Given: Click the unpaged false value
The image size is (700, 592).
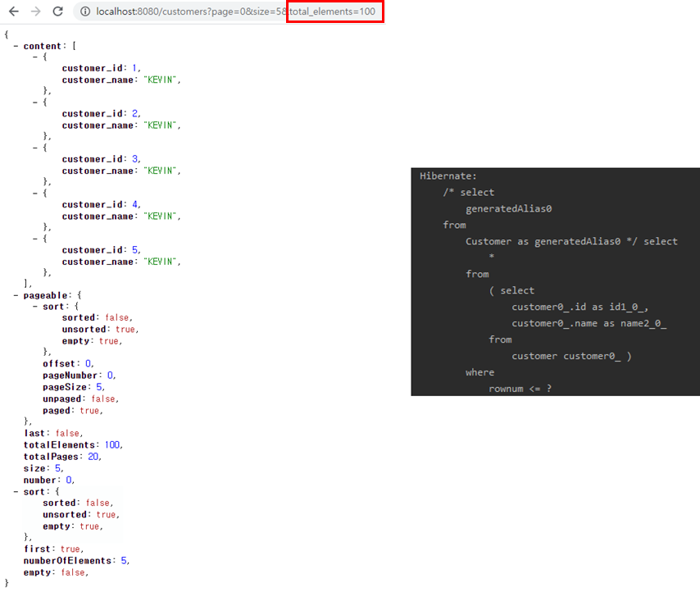Looking at the screenshot, I should (103, 398).
